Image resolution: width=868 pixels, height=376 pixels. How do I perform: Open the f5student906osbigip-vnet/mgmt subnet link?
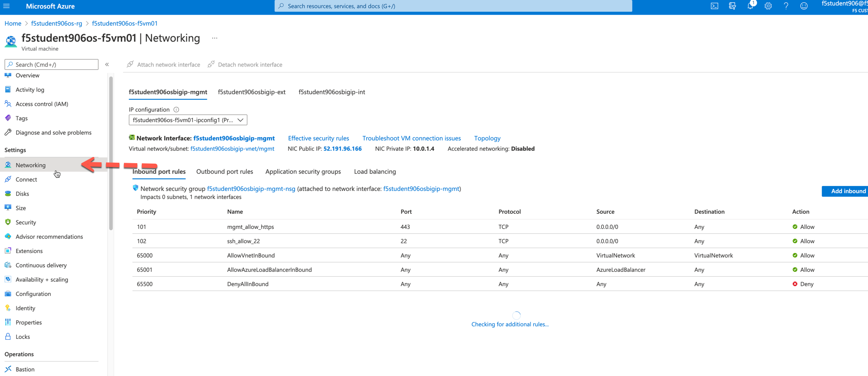coord(233,149)
